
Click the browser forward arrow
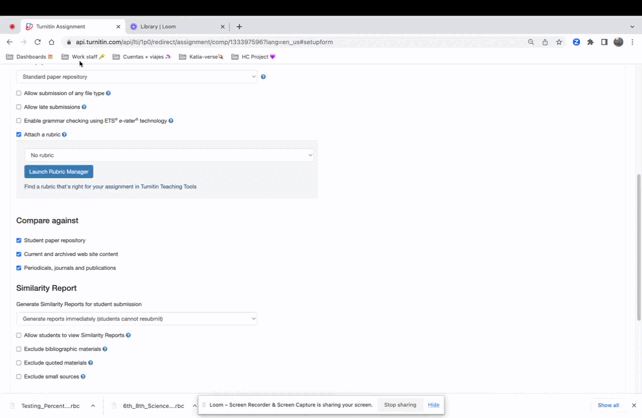[x=23, y=42]
